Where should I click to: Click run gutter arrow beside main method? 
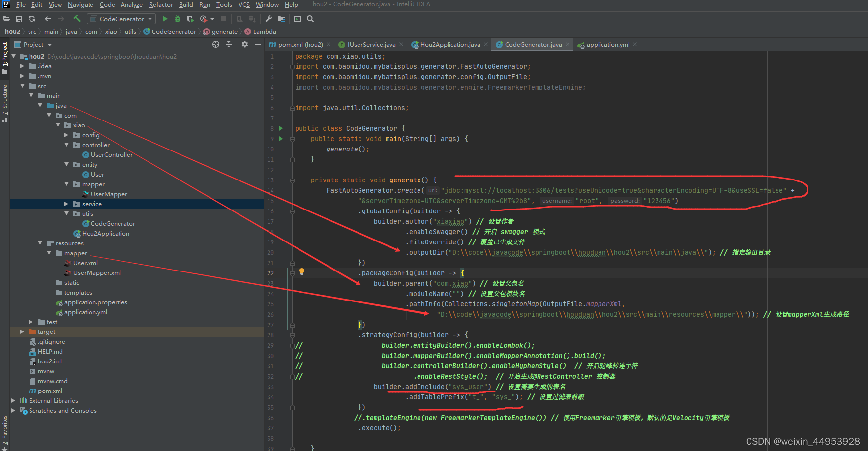pos(281,139)
